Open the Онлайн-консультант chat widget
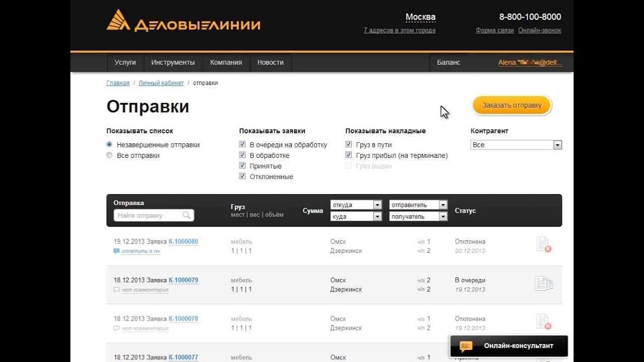The height and width of the screenshot is (362, 644). pos(509,346)
